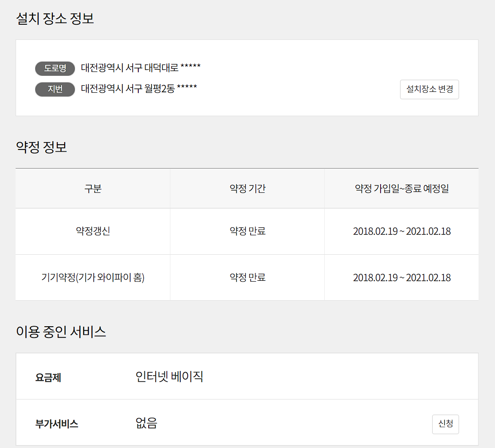The image size is (495, 448).
Task: Select the 기기약정(기가 와이파이 홈) cell
Action: (93, 277)
